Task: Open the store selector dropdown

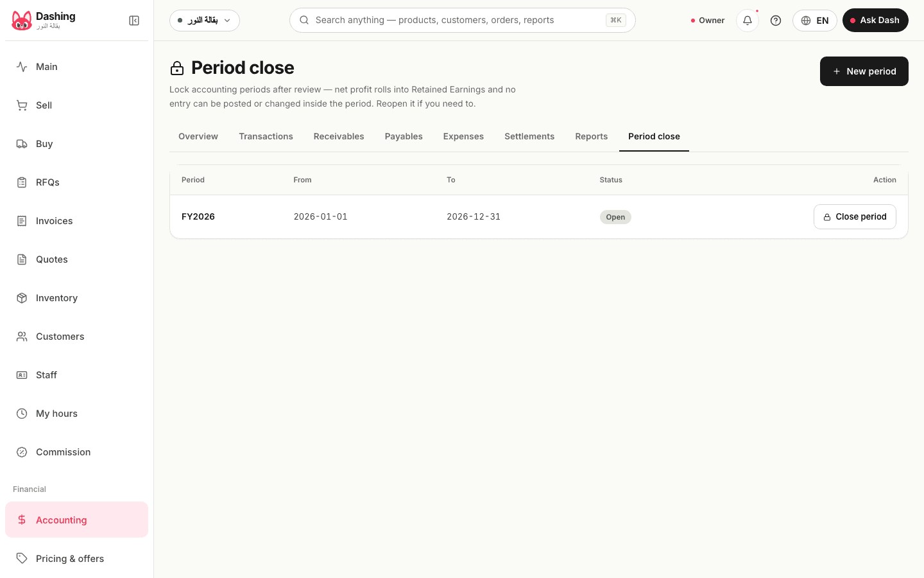Action: click(205, 21)
